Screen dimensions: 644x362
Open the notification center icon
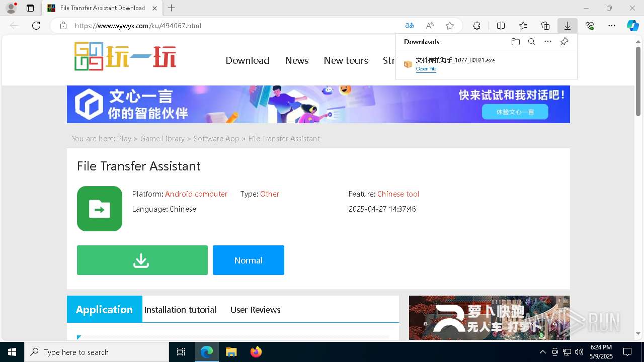point(627,352)
